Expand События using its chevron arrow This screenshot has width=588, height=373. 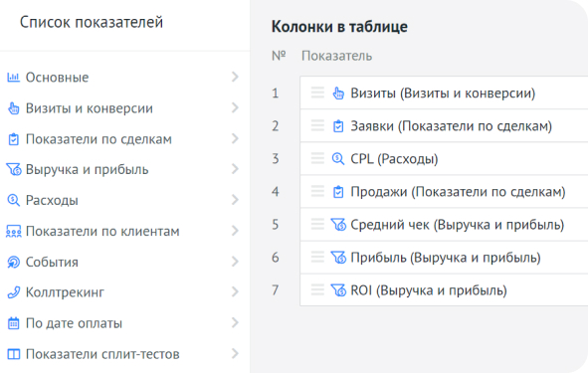point(235,262)
